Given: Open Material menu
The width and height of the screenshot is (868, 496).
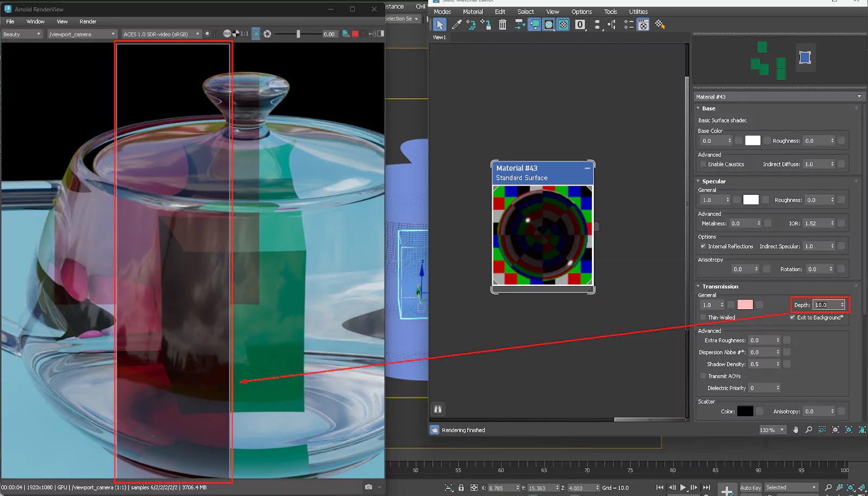Looking at the screenshot, I should (x=473, y=11).
